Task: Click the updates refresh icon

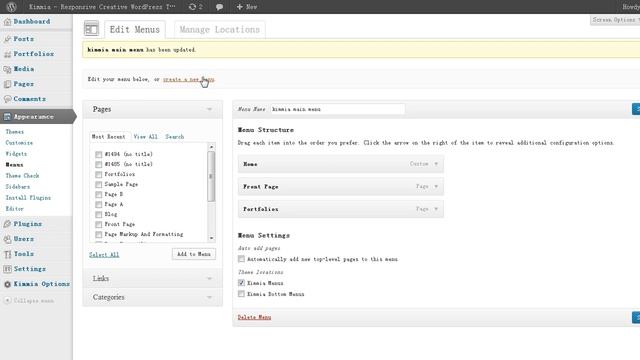Action: pos(192,7)
